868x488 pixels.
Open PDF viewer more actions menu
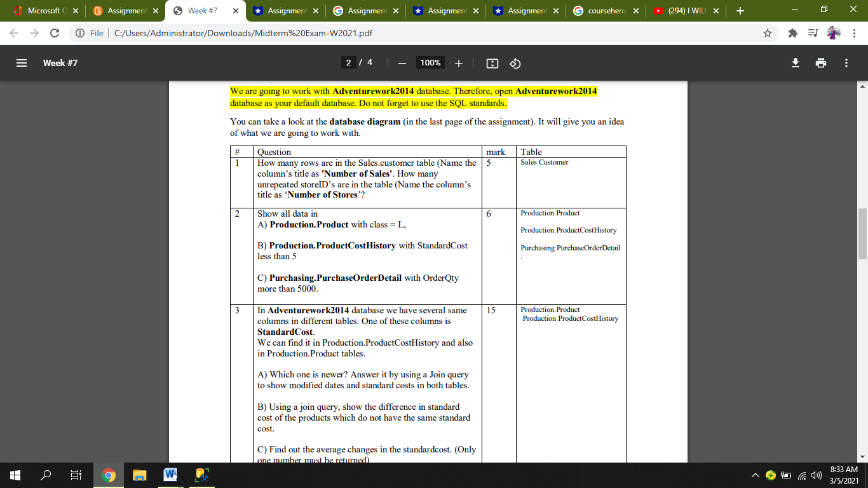[846, 63]
